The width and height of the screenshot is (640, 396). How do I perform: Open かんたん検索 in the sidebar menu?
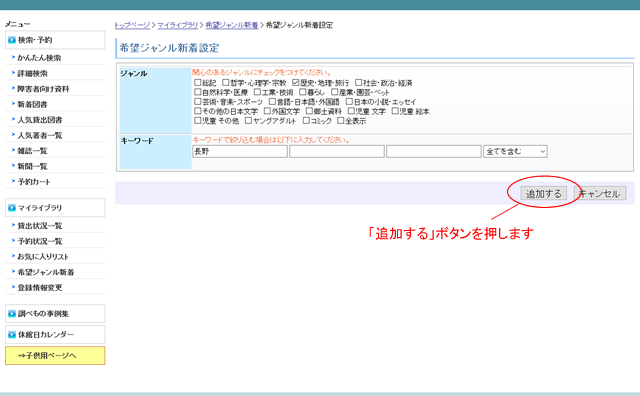click(x=39, y=58)
